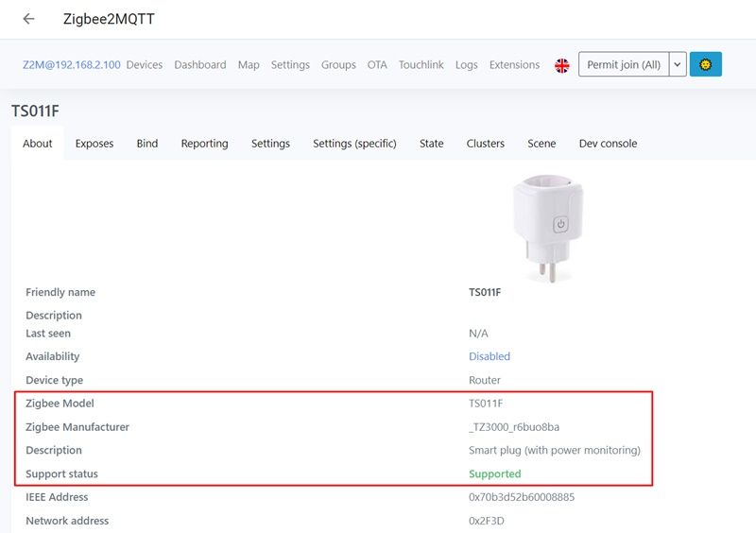The height and width of the screenshot is (533, 756).
Task: Open the Z2M@192.168.2.100 link
Action: tap(72, 64)
